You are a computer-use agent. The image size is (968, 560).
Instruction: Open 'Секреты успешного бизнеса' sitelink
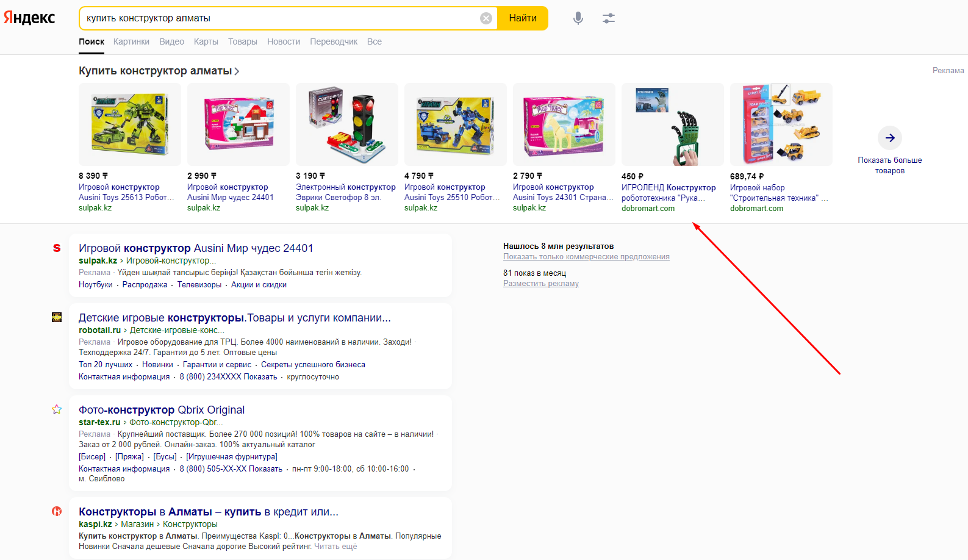[313, 365]
